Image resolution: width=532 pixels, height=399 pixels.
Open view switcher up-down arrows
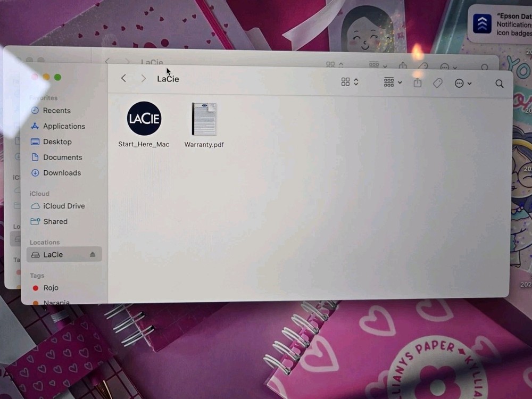(356, 82)
